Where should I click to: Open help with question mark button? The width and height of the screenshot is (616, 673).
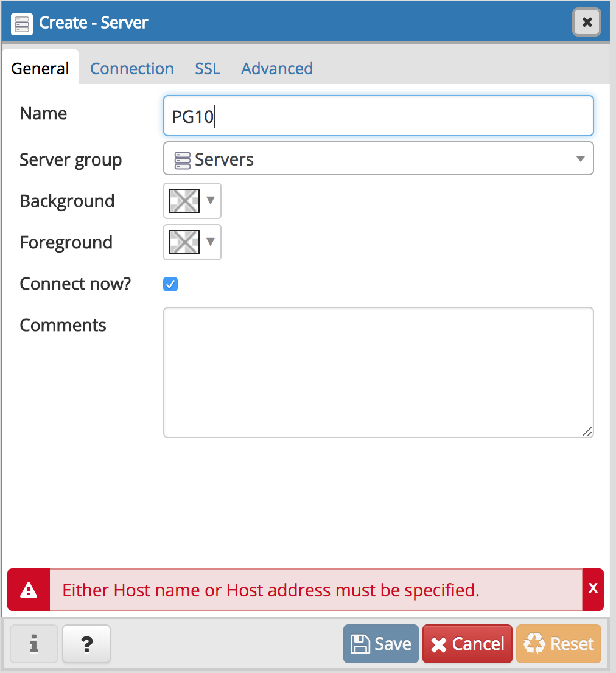[86, 644]
